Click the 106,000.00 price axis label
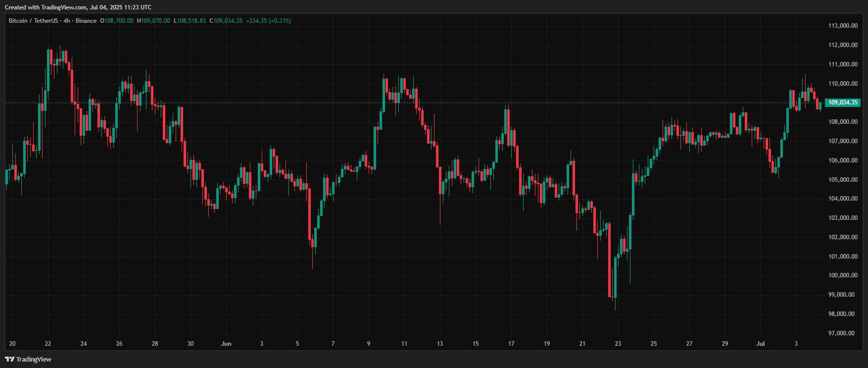 click(843, 160)
